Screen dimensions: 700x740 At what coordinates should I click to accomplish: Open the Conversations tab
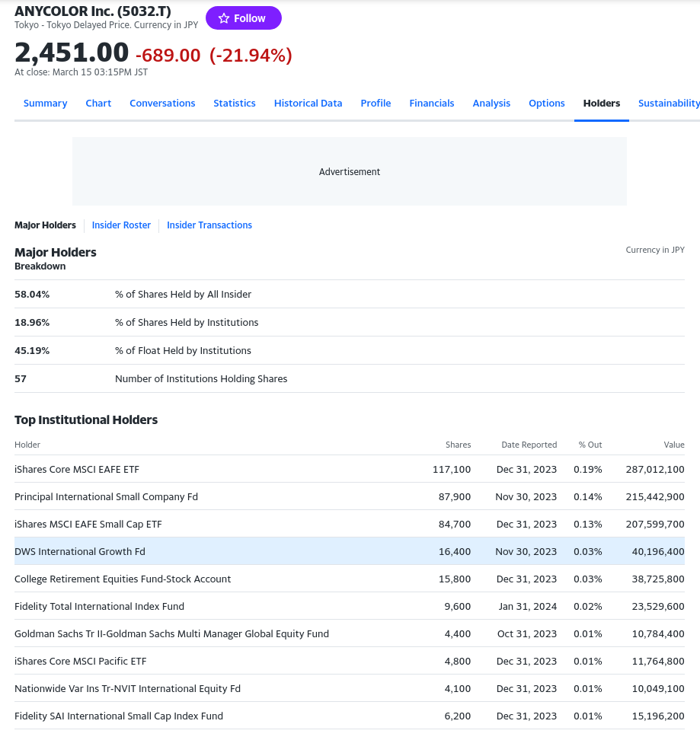pos(162,104)
